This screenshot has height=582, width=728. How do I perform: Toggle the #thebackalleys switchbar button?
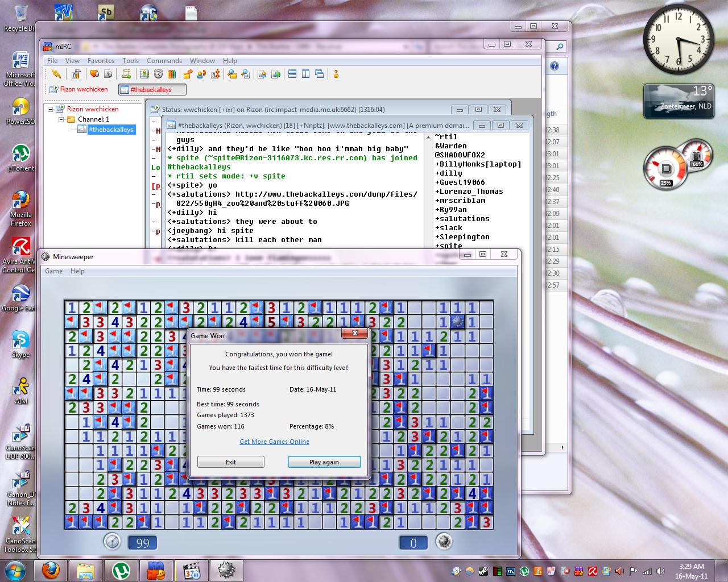point(152,90)
